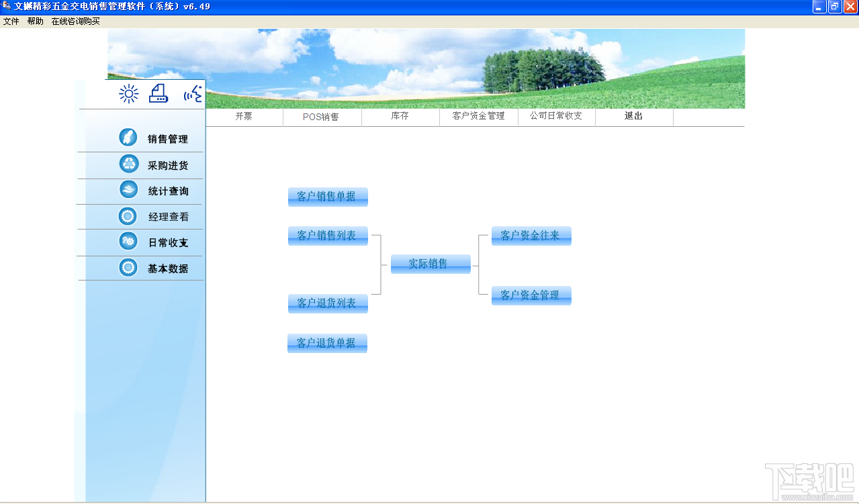Open the 帮助 menu
The height and width of the screenshot is (504, 859).
[x=36, y=21]
